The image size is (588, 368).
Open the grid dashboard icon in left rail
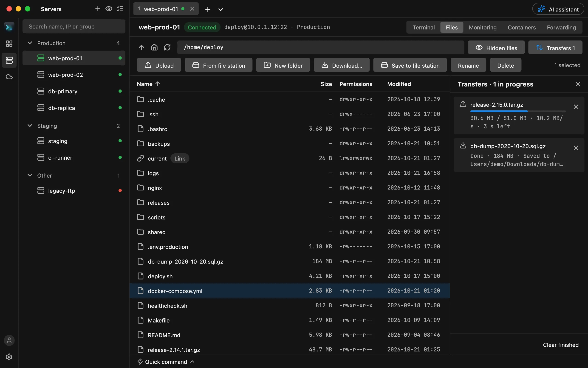(9, 43)
